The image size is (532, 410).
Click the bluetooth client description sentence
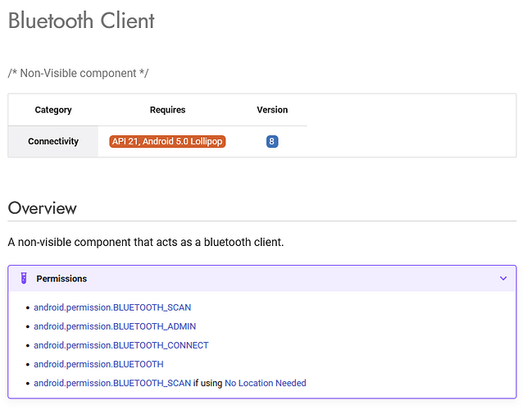pyautogui.click(x=146, y=243)
